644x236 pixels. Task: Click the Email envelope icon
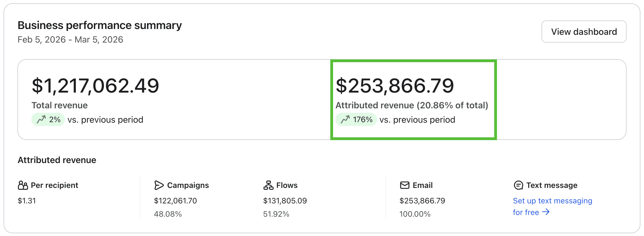(405, 185)
